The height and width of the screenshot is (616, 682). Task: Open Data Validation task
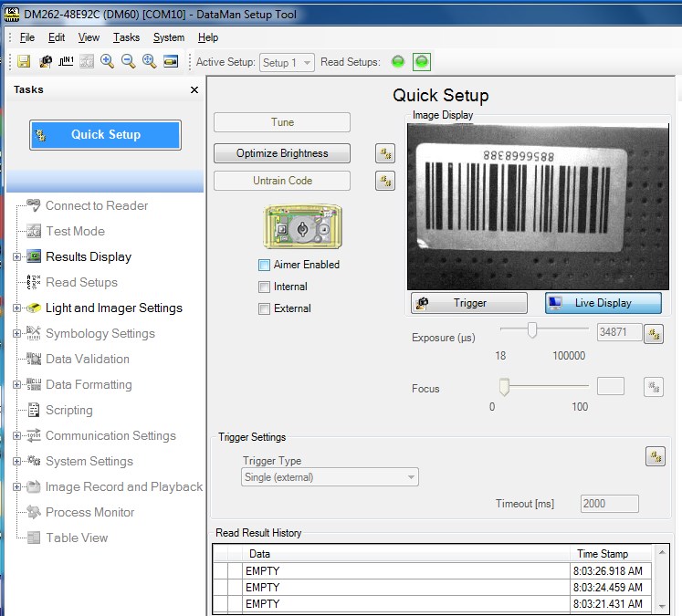coord(88,359)
